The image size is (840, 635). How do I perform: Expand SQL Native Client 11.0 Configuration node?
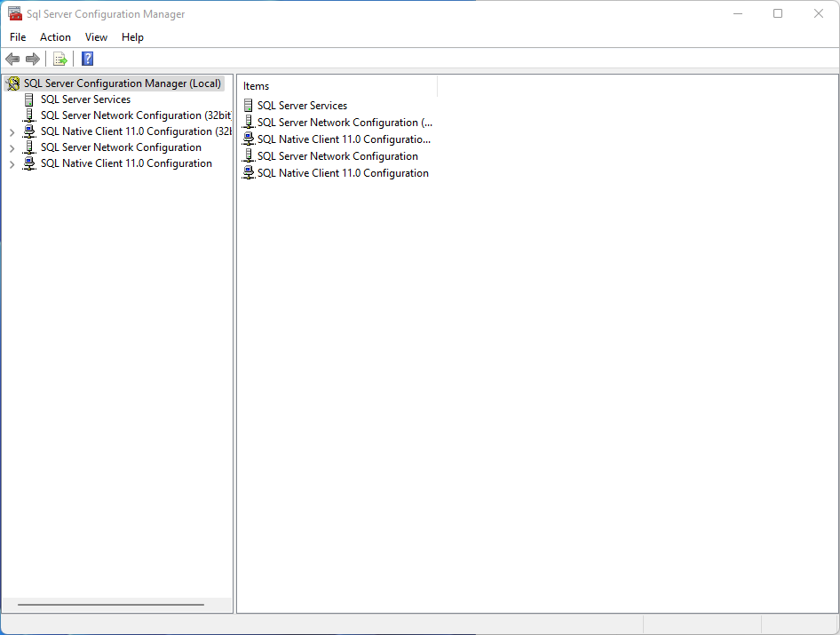12,164
